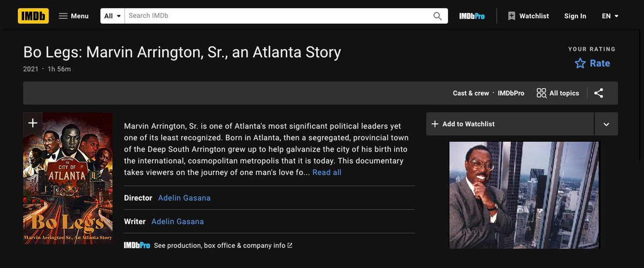Click the Sign In button
Image resolution: width=644 pixels, height=268 pixels.
pyautogui.click(x=575, y=16)
